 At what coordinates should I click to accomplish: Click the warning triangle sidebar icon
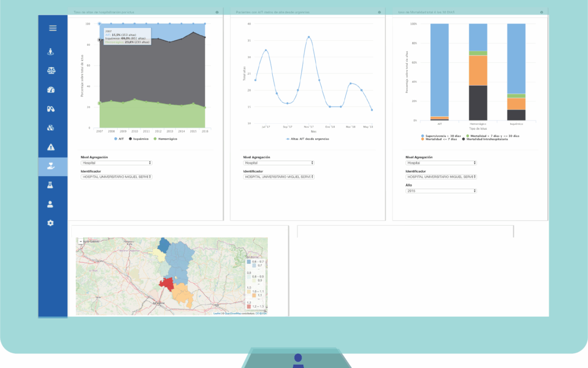pos(51,147)
